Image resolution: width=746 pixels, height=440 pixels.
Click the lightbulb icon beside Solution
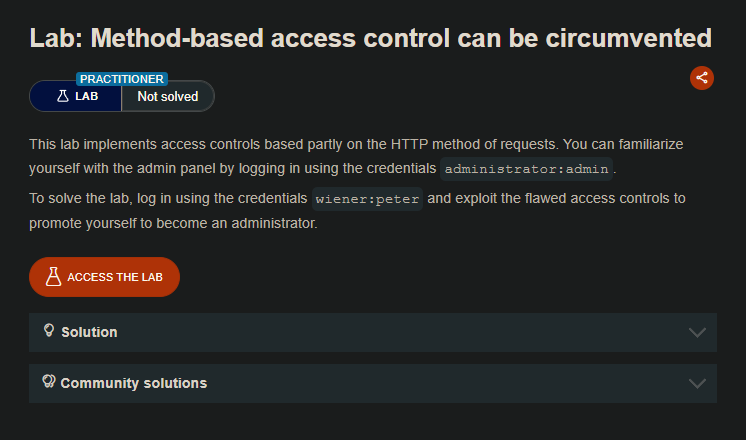(x=48, y=331)
